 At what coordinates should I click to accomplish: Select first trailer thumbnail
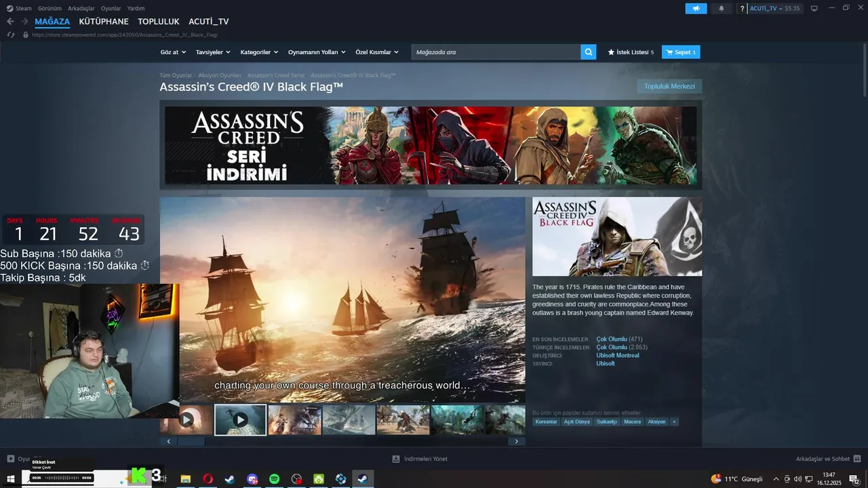(186, 420)
